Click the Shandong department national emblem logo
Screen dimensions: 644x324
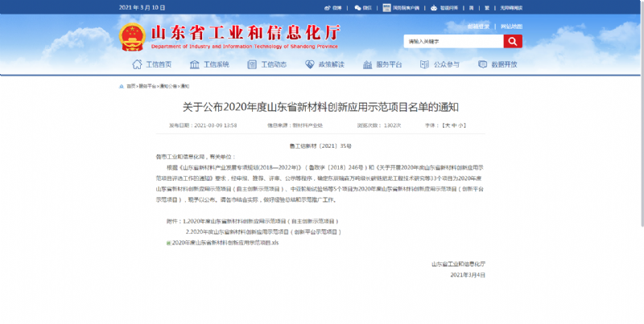click(x=131, y=37)
